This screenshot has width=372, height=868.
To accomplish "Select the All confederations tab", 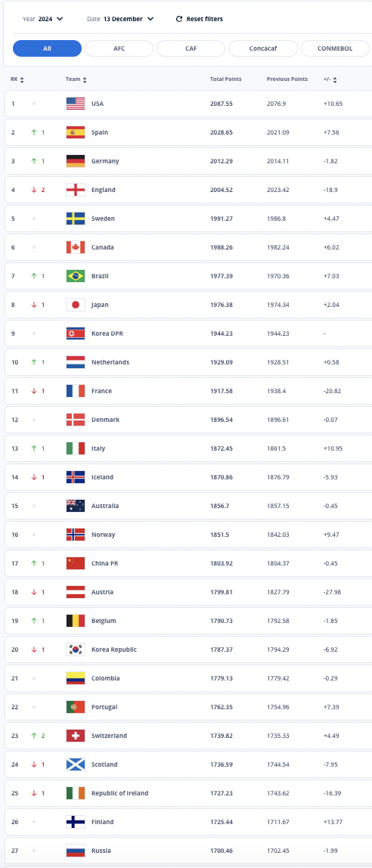I will (47, 48).
